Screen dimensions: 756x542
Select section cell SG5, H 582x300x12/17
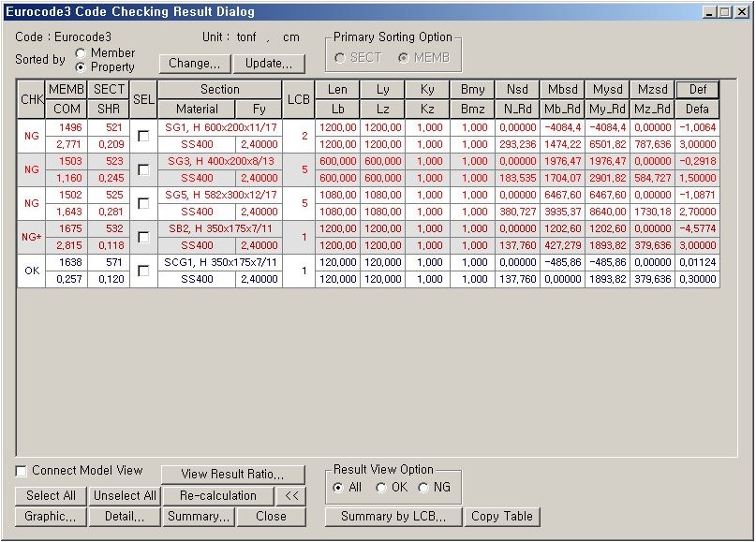click(220, 195)
